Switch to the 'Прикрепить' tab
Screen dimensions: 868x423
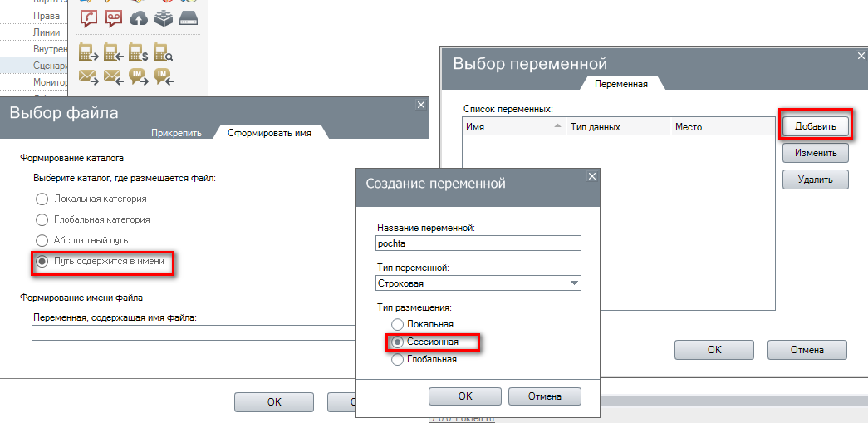pos(176,133)
